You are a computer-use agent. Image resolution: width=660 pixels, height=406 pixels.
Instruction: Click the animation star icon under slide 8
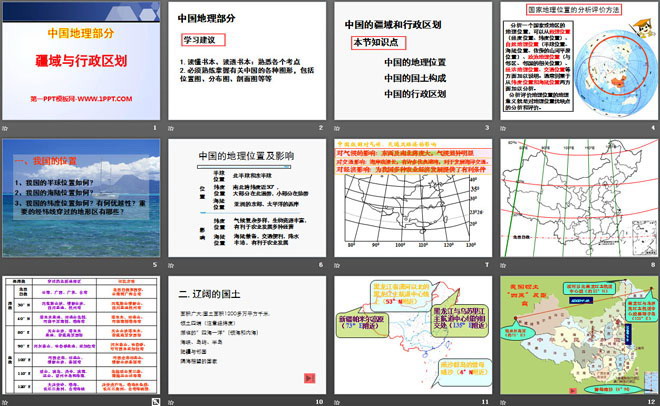click(x=503, y=265)
